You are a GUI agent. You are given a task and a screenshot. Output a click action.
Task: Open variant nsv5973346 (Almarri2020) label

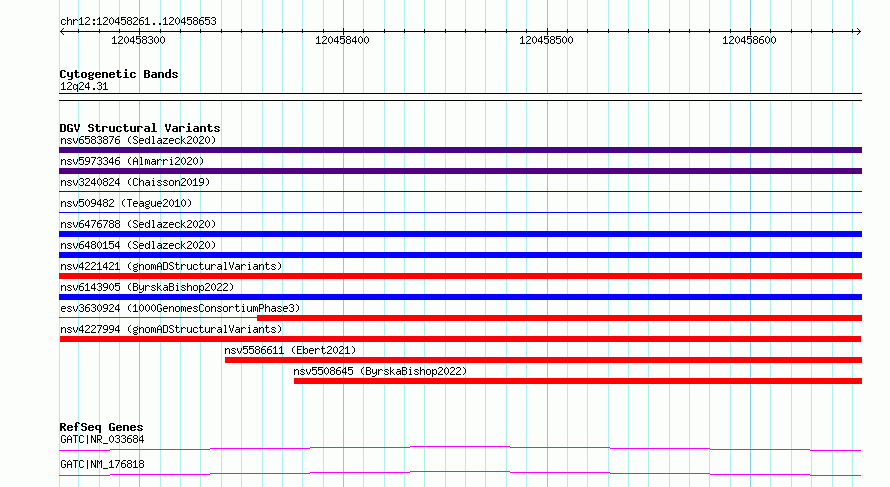132,161
